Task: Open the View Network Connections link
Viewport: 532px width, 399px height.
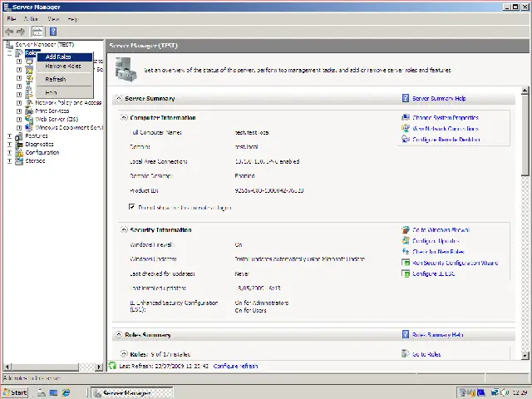Action: [446, 129]
